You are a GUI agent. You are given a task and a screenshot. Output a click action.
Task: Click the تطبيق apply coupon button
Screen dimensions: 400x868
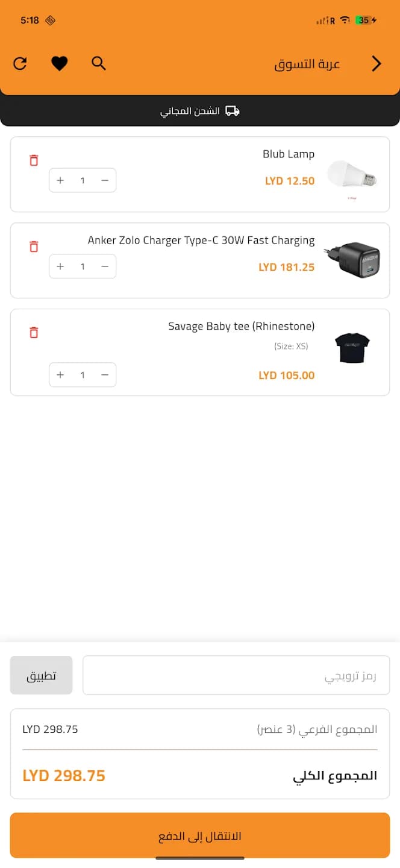click(x=41, y=675)
